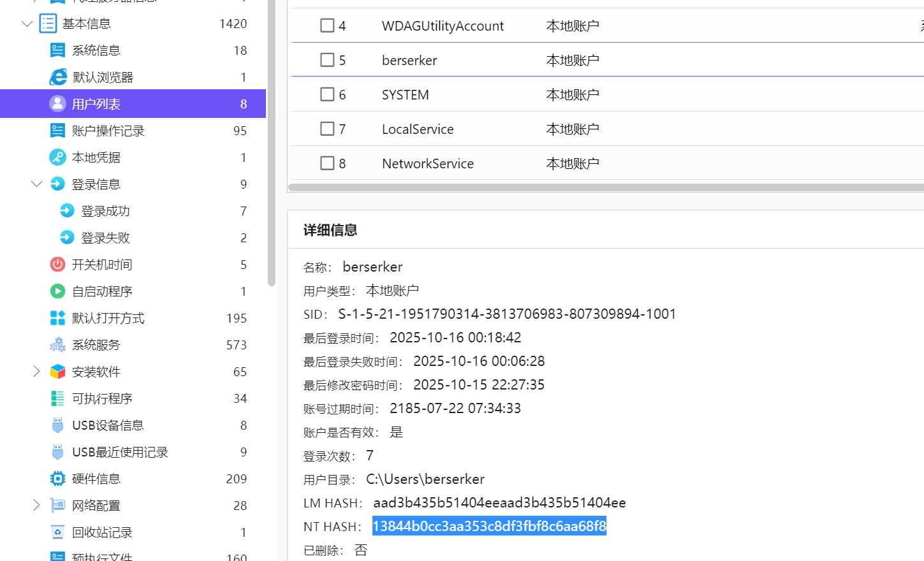924x561 pixels.
Task: Click the colored tiles icon for 默认打开方式
Action: [x=57, y=318]
